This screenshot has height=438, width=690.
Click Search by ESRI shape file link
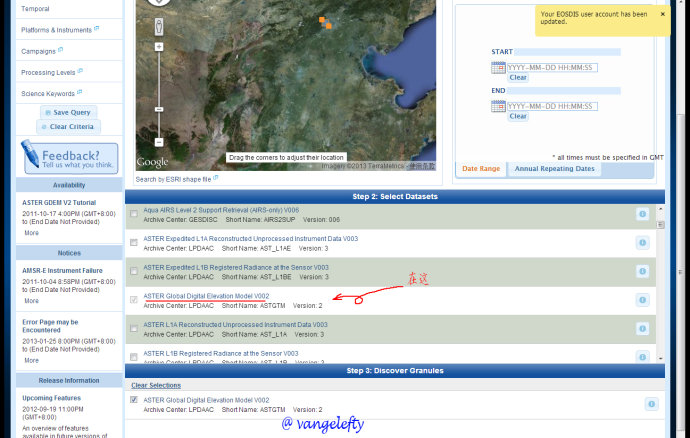[x=173, y=180]
